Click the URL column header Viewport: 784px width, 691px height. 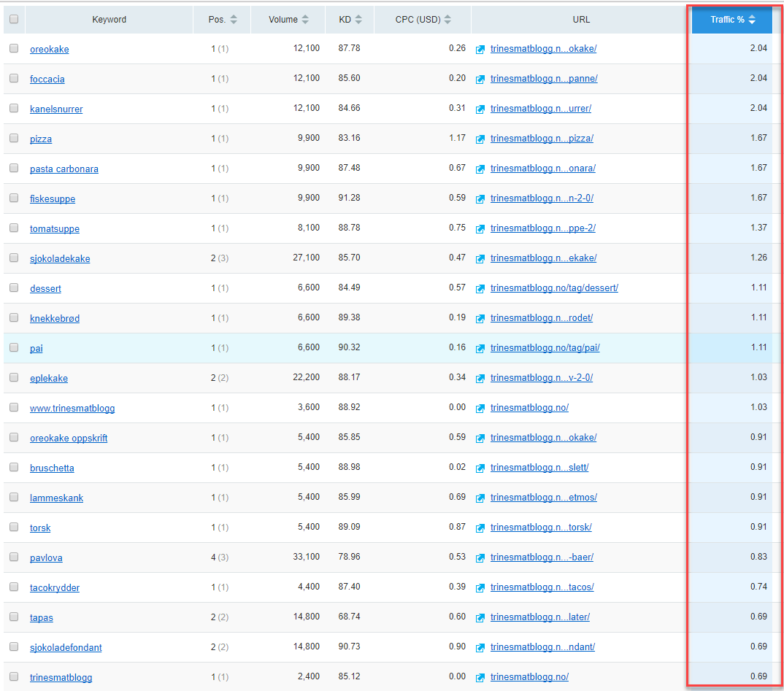pyautogui.click(x=581, y=20)
